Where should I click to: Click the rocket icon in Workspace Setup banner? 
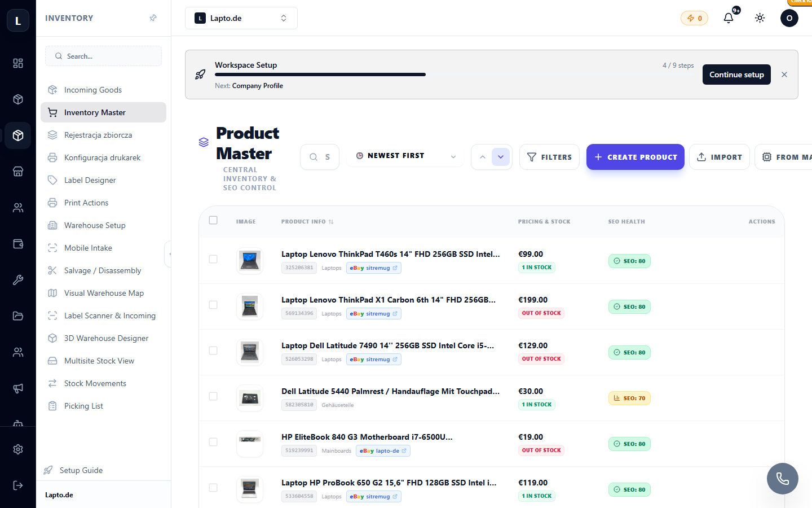[200, 75]
